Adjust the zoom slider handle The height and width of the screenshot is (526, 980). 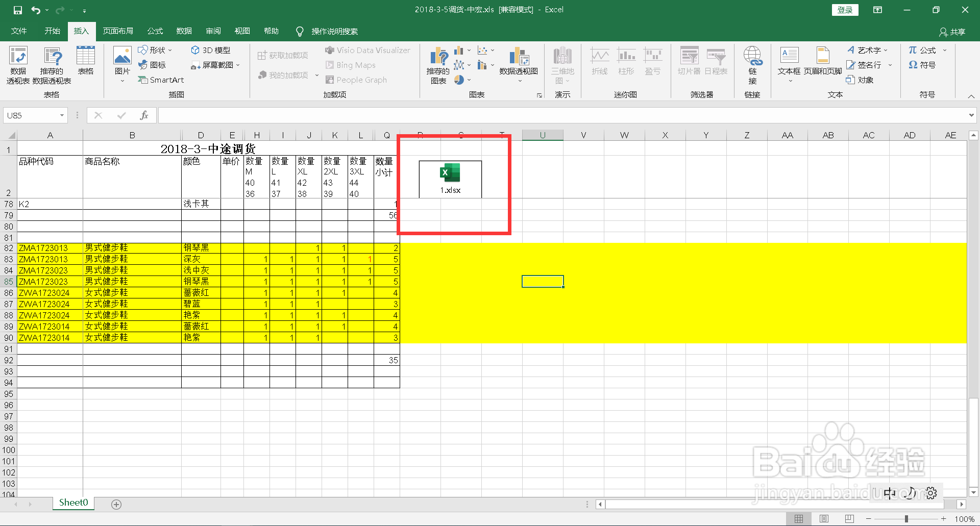click(906, 519)
